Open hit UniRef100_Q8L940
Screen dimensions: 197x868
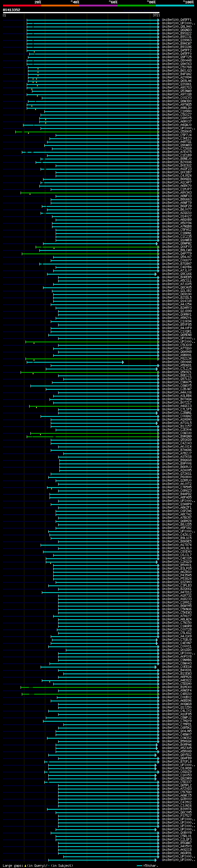[177, 26]
